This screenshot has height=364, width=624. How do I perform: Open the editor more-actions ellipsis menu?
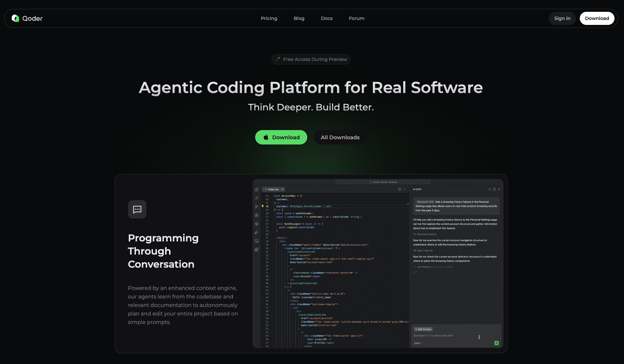(405, 189)
